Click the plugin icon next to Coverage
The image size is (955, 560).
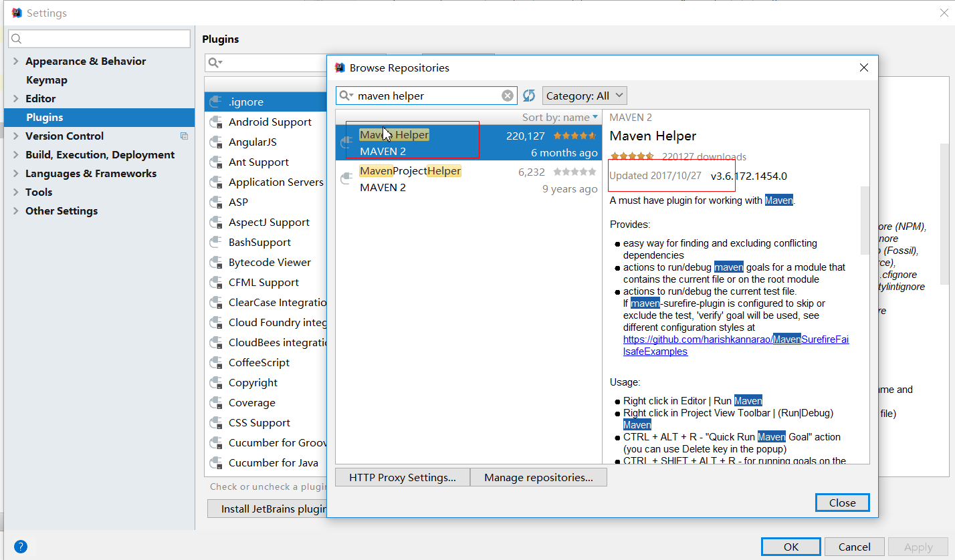click(215, 403)
